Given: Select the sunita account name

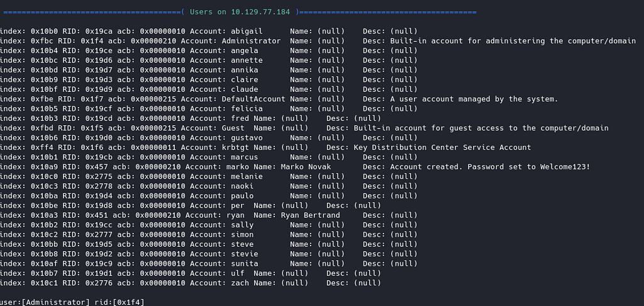Looking at the screenshot, I should click(x=245, y=264).
